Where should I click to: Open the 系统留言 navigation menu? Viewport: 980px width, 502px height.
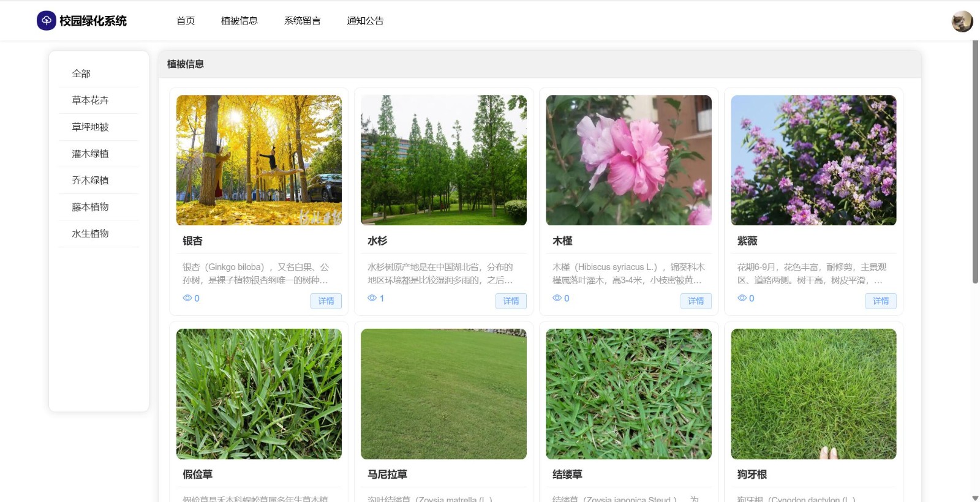(303, 21)
